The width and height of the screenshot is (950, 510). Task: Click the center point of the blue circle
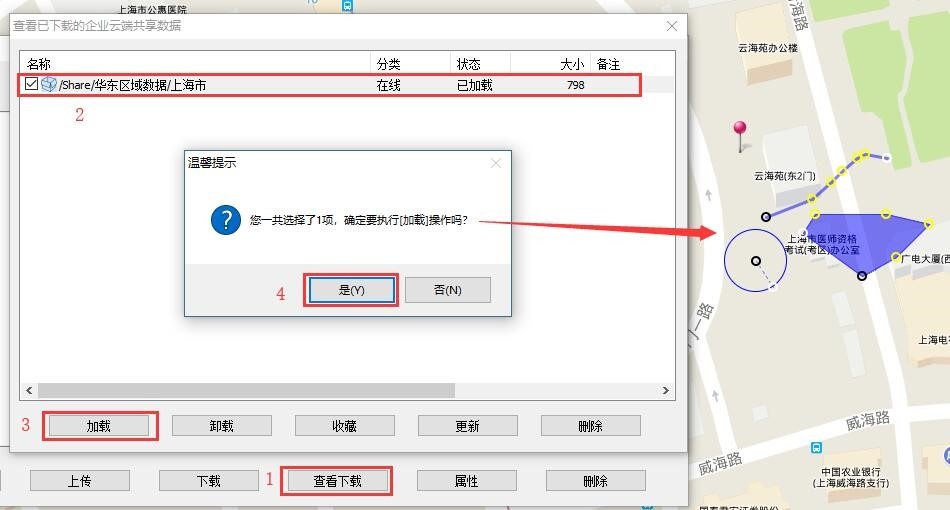(x=755, y=261)
